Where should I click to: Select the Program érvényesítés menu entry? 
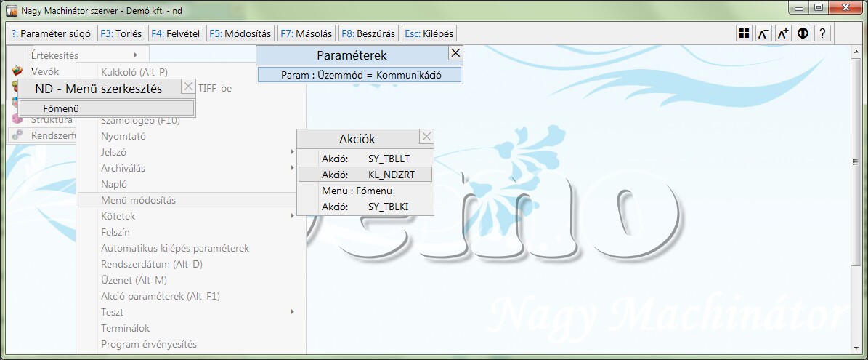tap(149, 345)
